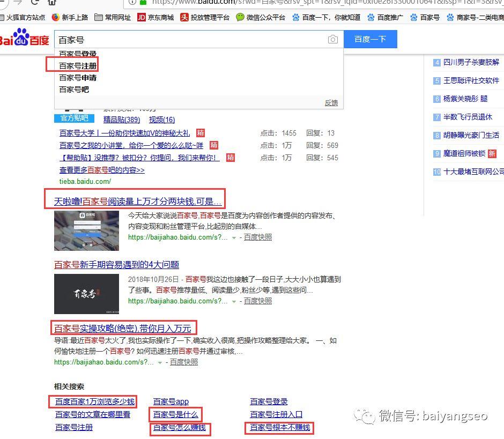Open the 百度一下，你就知道 bookmark
This screenshot has width=504, height=439.
326,17
